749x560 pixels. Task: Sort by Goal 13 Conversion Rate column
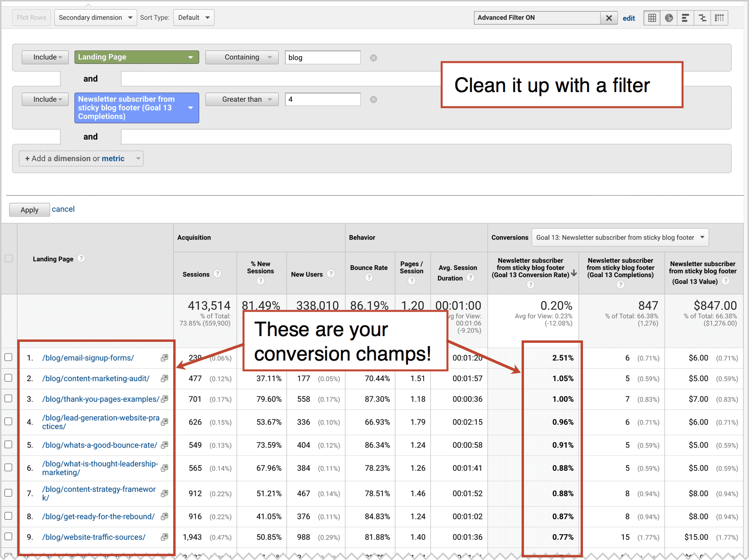click(530, 268)
